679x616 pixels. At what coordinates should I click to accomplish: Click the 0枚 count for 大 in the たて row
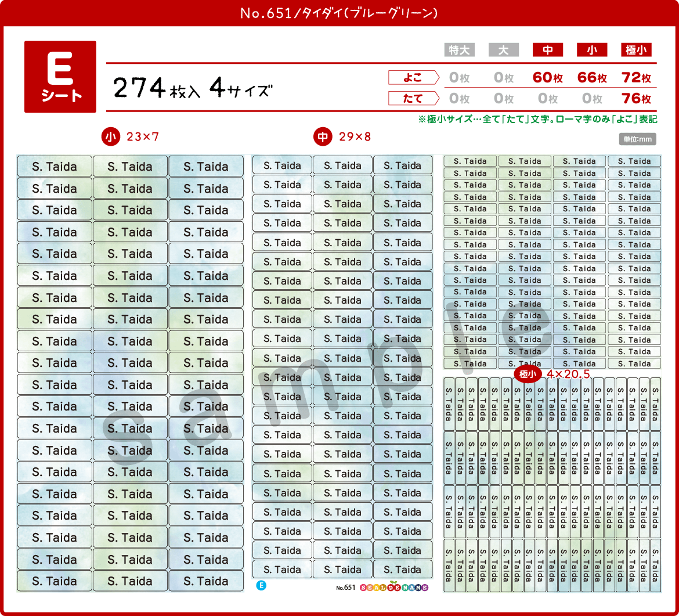click(504, 98)
